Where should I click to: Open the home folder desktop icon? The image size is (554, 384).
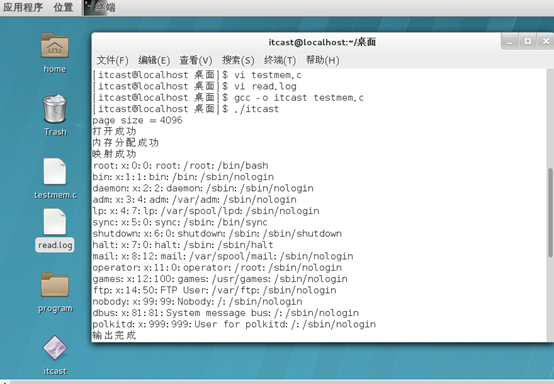[x=55, y=46]
